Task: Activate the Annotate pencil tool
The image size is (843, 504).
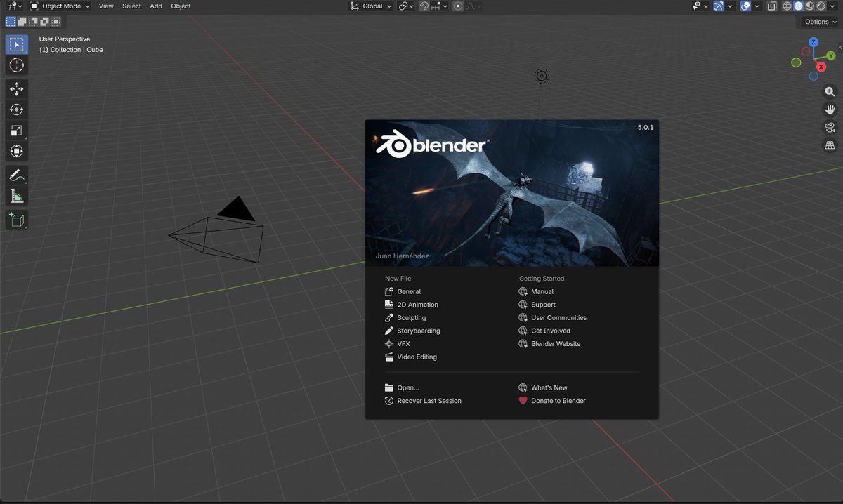Action: click(17, 175)
